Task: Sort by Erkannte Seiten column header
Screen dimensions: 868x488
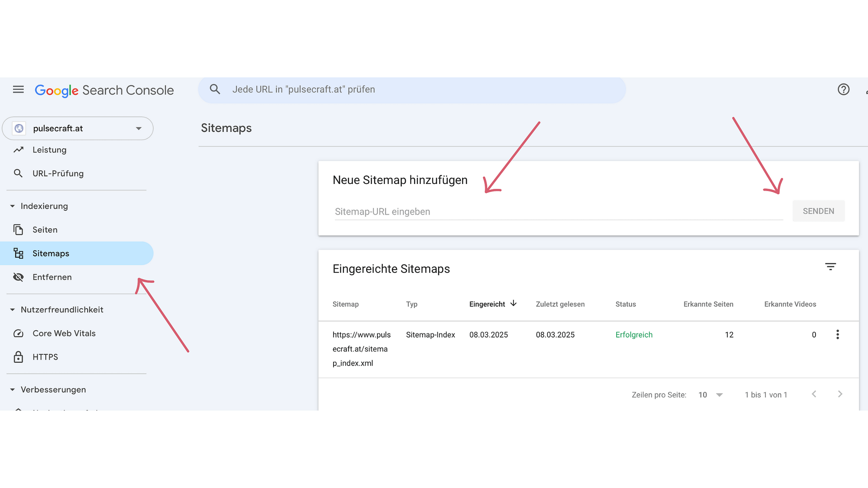Action: [x=708, y=304]
